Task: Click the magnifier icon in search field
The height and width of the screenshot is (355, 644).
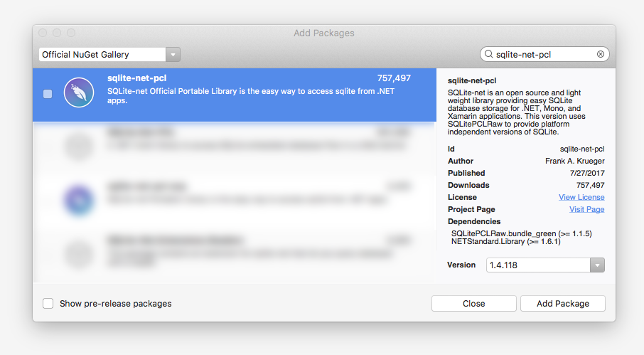Action: click(488, 54)
